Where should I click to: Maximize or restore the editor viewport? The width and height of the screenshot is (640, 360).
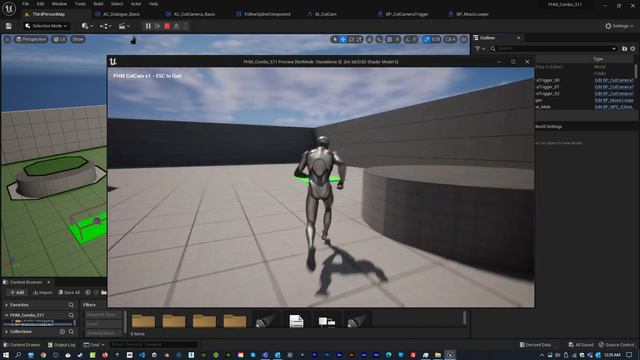click(463, 39)
